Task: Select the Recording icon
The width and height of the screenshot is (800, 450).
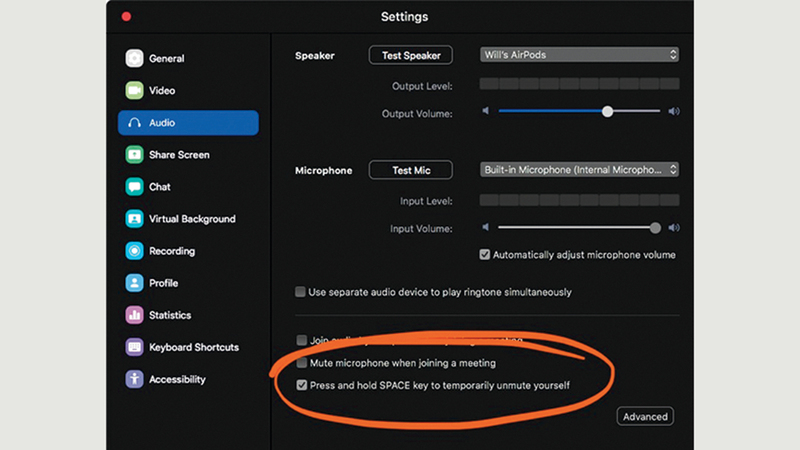Action: (x=134, y=251)
